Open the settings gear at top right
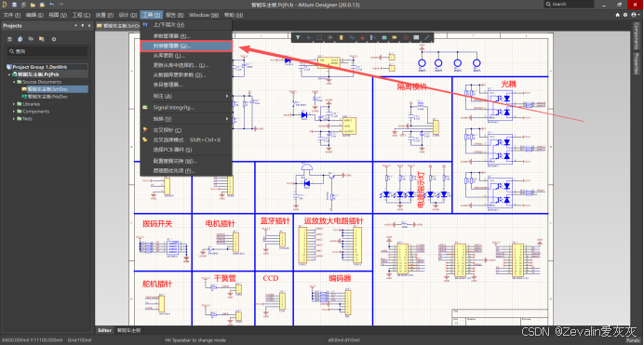 tap(625, 15)
